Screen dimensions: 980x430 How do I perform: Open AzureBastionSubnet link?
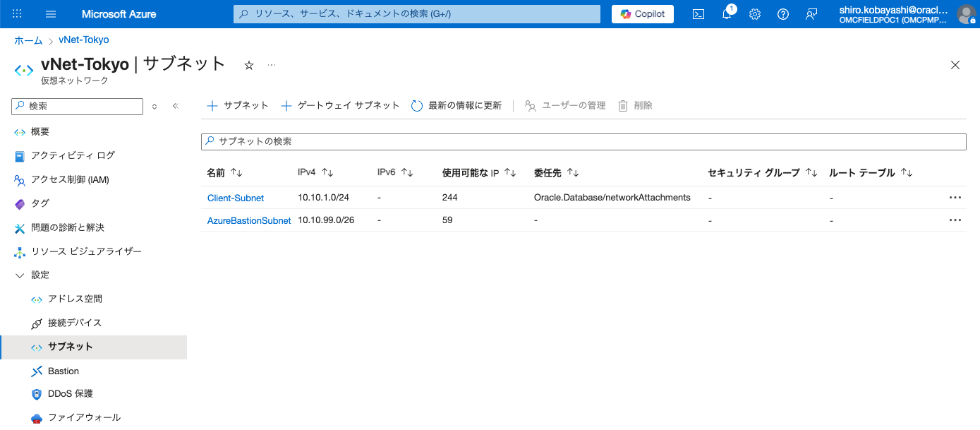(x=249, y=220)
